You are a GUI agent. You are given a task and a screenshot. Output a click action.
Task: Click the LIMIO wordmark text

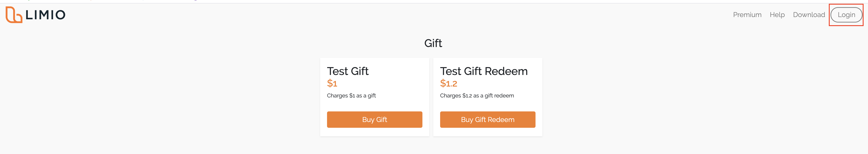tap(45, 15)
